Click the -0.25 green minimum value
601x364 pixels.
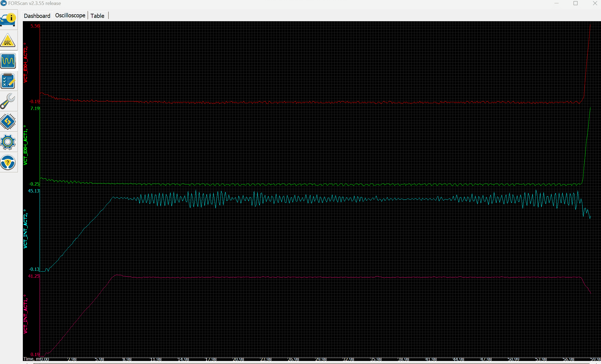click(x=34, y=184)
